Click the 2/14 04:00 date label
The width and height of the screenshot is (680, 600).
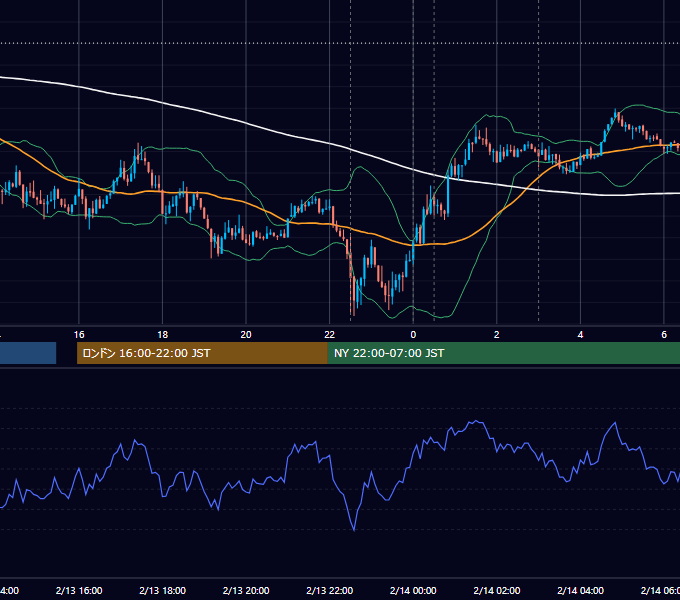[580, 590]
